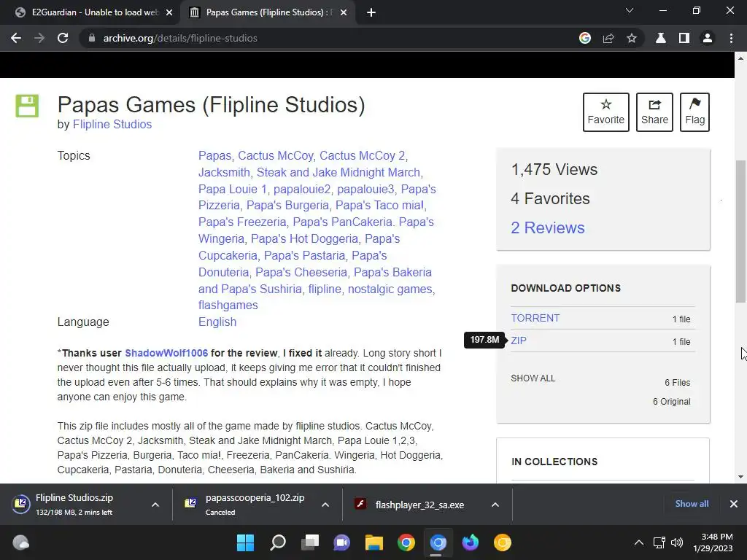The height and width of the screenshot is (560, 747).
Task: Flag this item
Action: [x=694, y=112]
